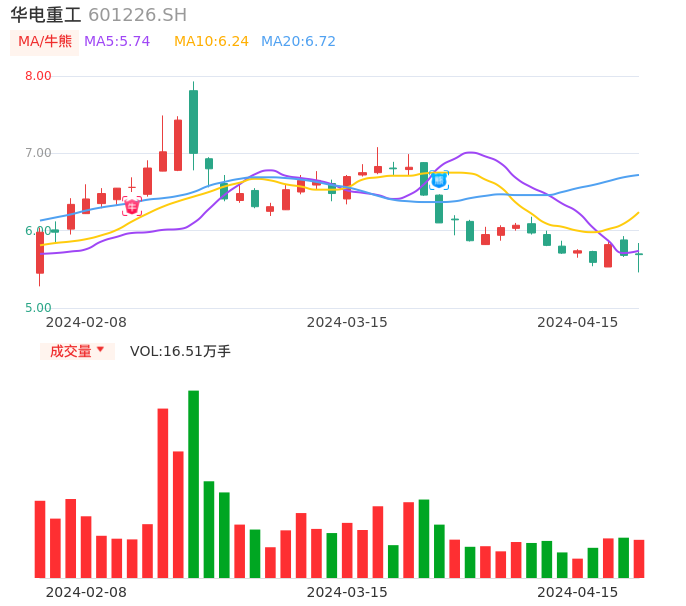Click the 2024-03-15 date label under price chart

[347, 322]
